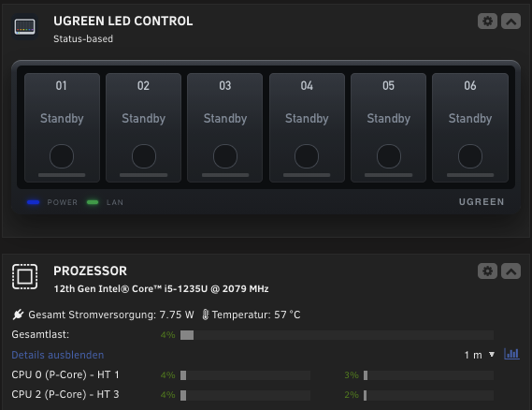This screenshot has height=410, width=532.
Task: Open UGREEN LED Control settings gear
Action: 487,21
